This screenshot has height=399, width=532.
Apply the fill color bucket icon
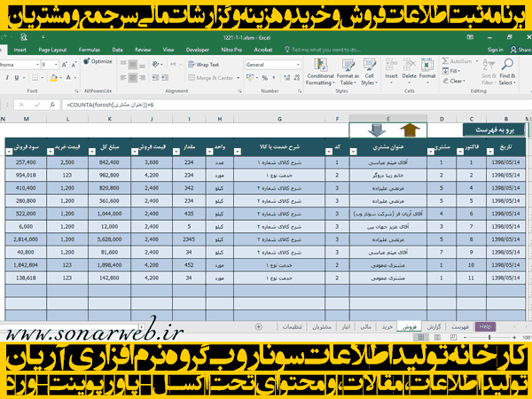(x=53, y=78)
